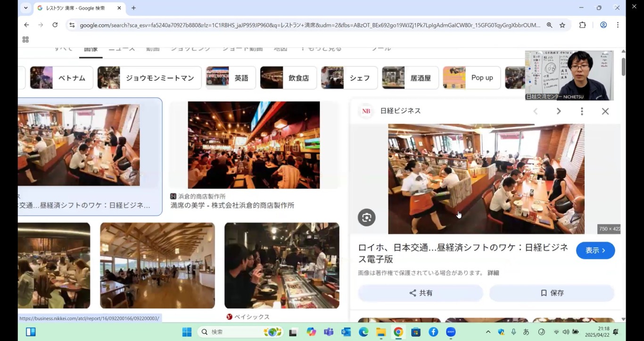Open the Chrome profile avatar icon

click(603, 25)
